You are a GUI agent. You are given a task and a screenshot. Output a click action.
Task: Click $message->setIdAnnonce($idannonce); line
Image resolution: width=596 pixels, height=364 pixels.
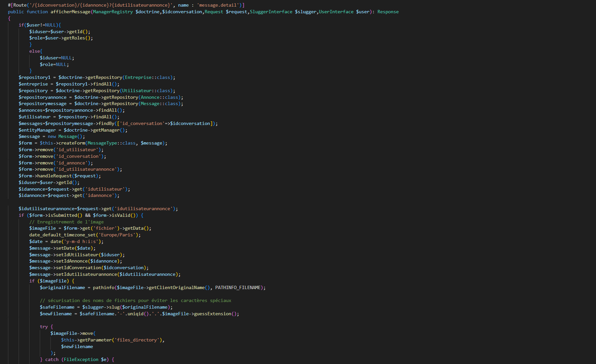pos(76,261)
